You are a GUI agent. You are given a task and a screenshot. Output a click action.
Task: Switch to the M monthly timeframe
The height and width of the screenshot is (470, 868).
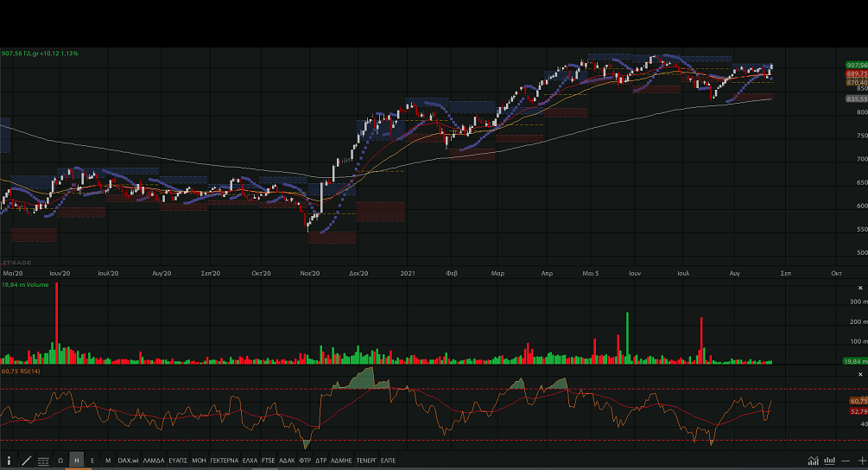tap(108, 460)
